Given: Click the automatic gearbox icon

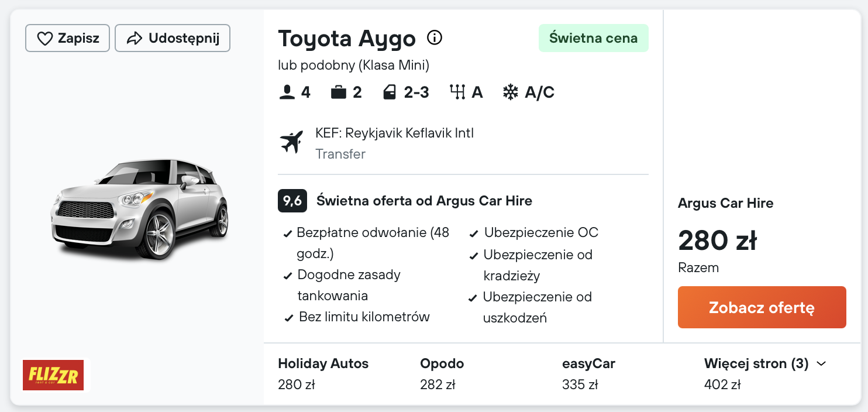Looking at the screenshot, I should [457, 92].
